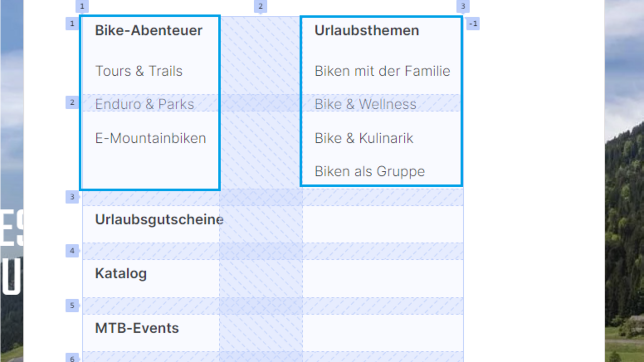
Task: Click the Tours & Trails link
Action: click(x=139, y=71)
